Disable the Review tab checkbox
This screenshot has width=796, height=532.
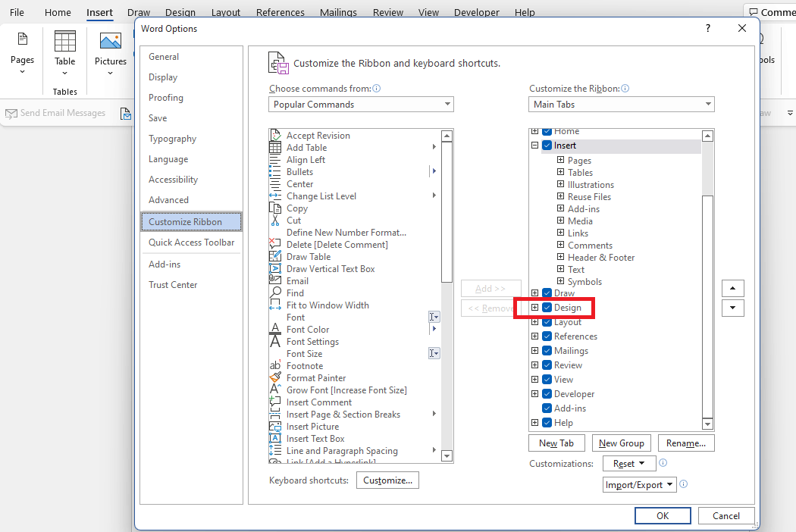coord(547,365)
